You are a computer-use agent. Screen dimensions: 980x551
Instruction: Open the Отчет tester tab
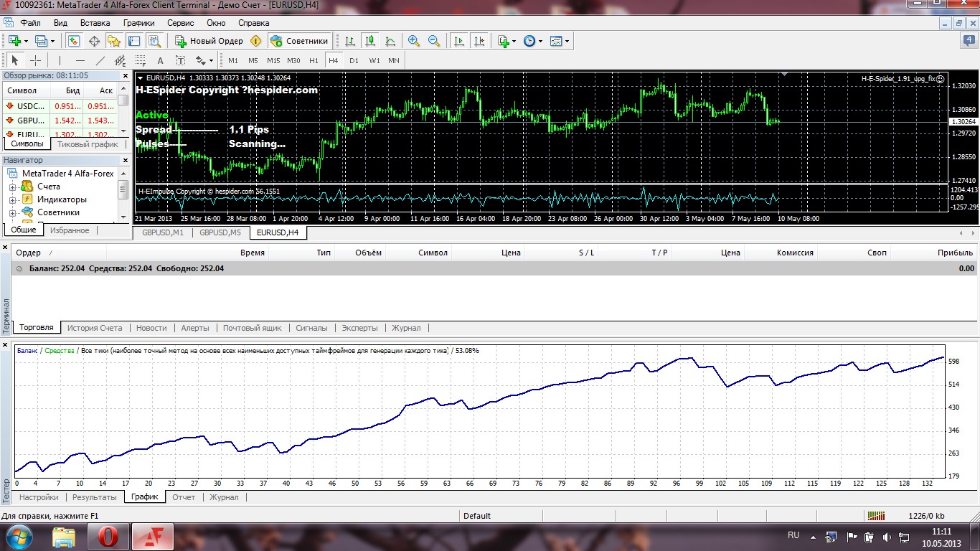click(x=184, y=497)
